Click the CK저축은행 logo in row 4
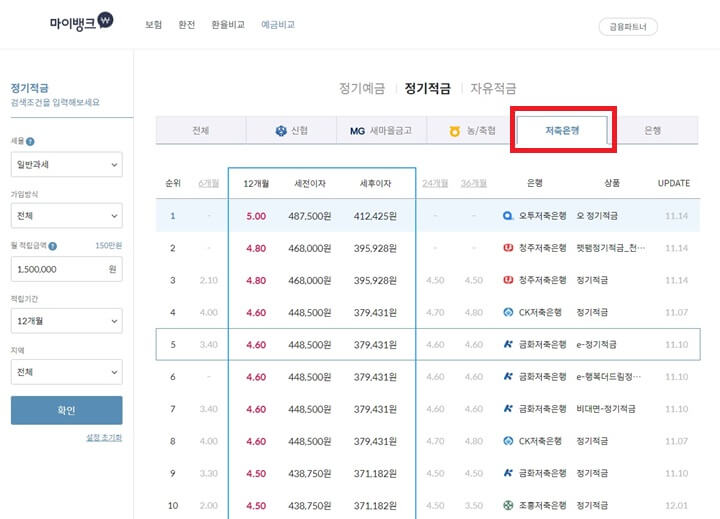This screenshot has width=720, height=519. click(508, 312)
